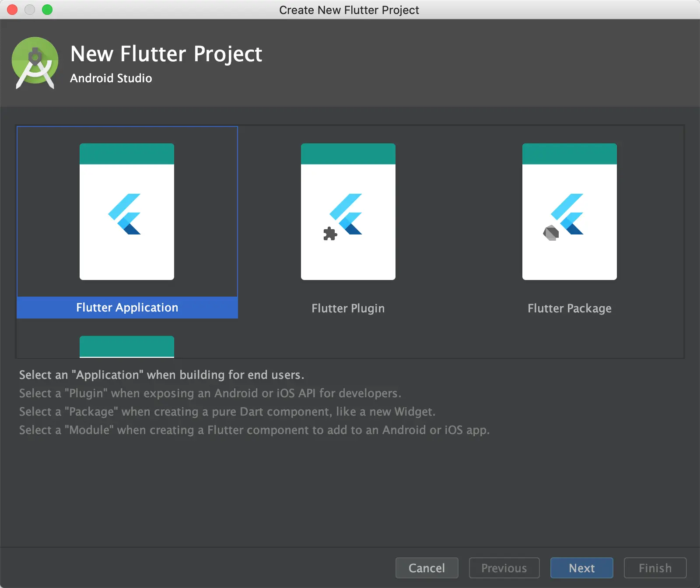
Task: Click the Android Studio logo icon
Action: point(35,63)
